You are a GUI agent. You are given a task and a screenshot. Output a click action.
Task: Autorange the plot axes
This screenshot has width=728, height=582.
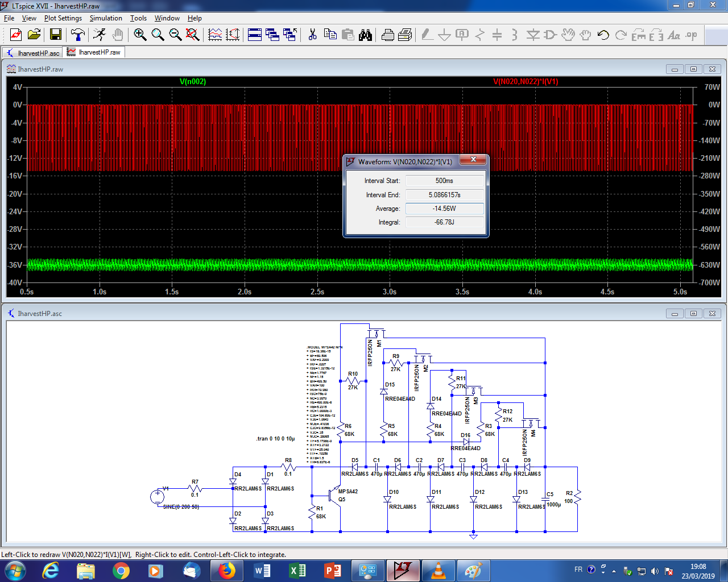pos(233,35)
